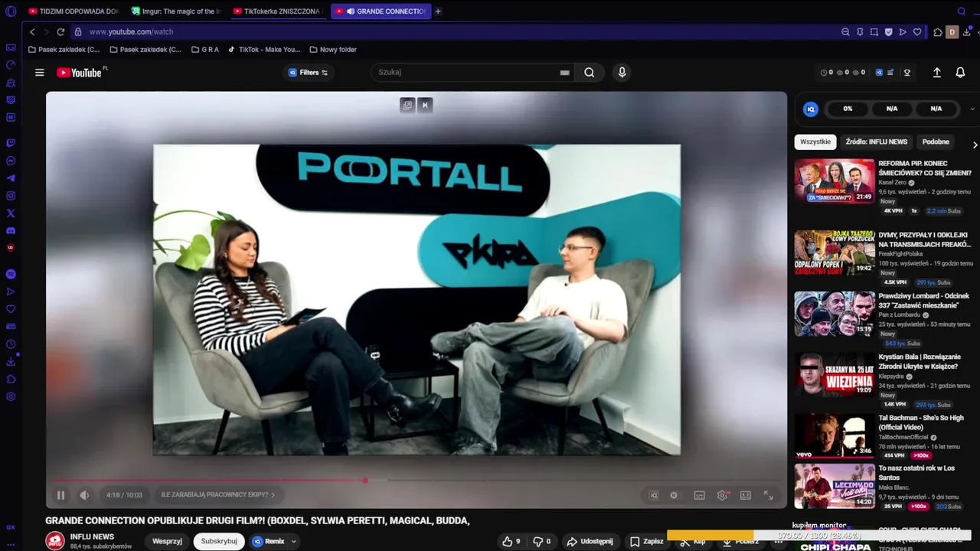
Task: Open Twitch in the sidebar
Action: 11,143
